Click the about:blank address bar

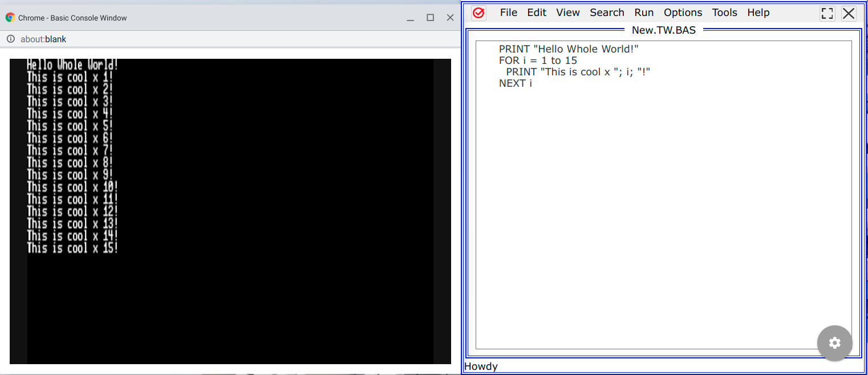click(43, 39)
